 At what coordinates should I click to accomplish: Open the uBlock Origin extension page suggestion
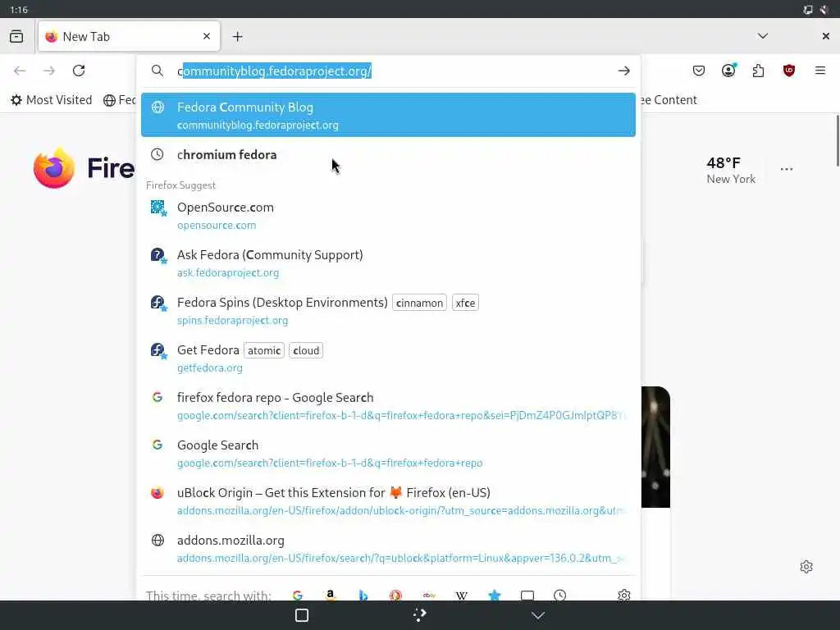388,501
